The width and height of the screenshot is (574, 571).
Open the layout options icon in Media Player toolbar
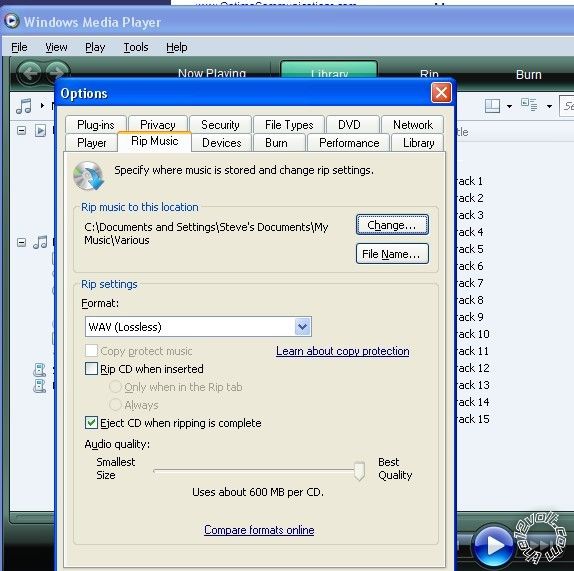492,106
